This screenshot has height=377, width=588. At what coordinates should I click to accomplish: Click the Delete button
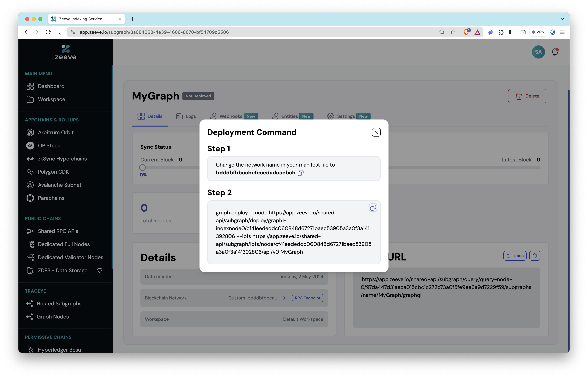coord(527,96)
